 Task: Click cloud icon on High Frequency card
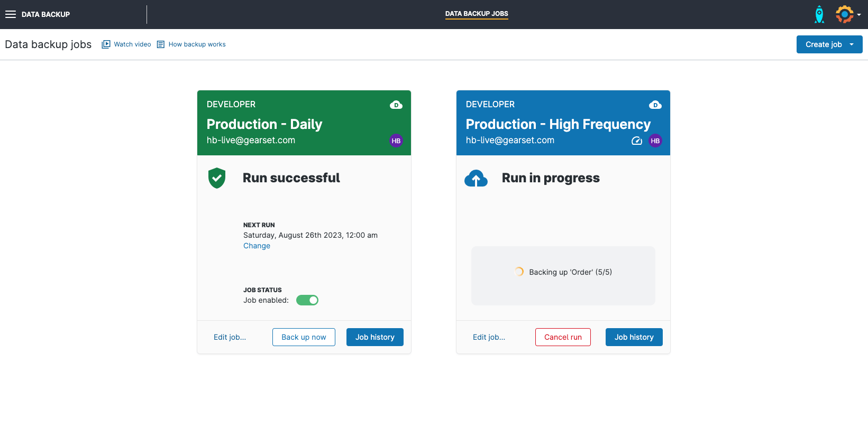click(655, 105)
